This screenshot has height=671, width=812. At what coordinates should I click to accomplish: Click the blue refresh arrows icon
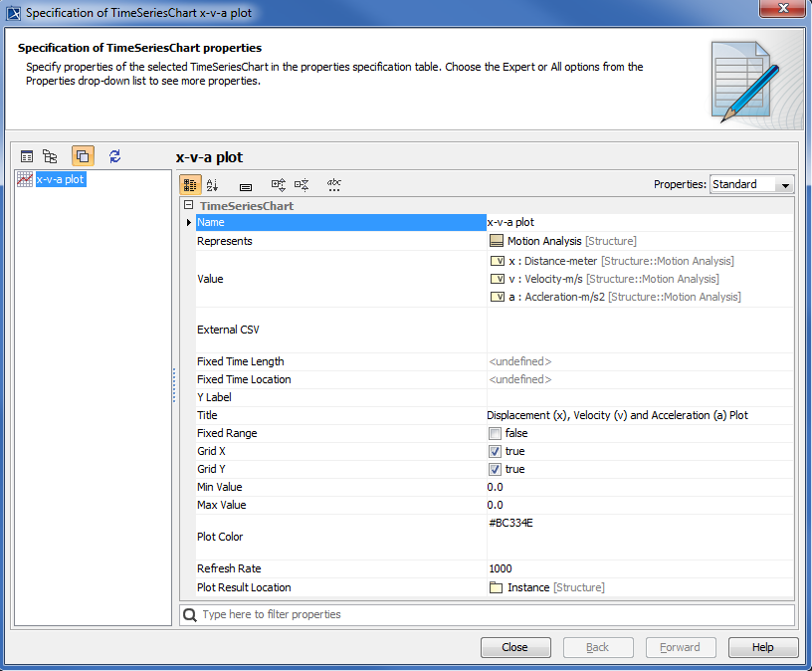coord(115,156)
